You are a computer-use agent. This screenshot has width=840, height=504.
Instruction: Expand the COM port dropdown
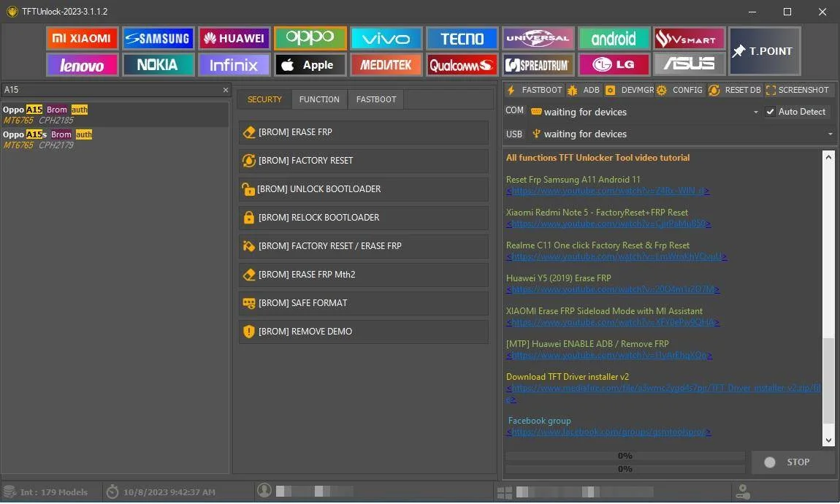[x=755, y=112]
